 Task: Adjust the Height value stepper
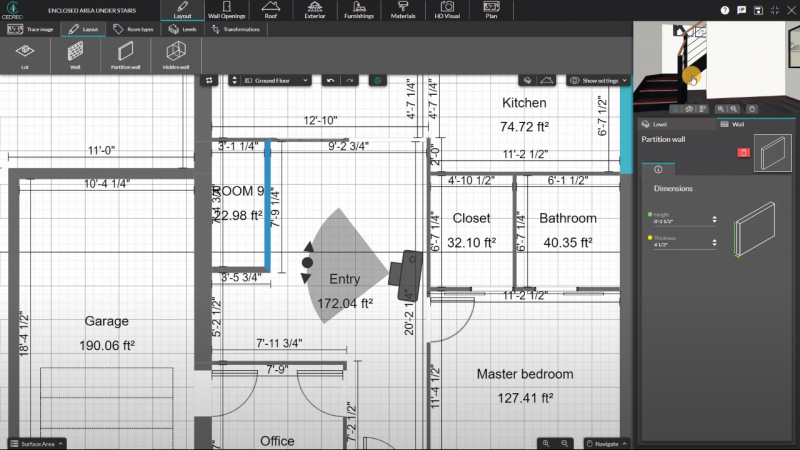click(714, 219)
